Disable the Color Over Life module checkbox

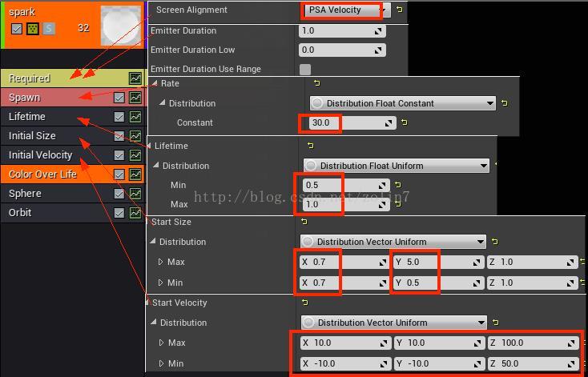point(119,174)
